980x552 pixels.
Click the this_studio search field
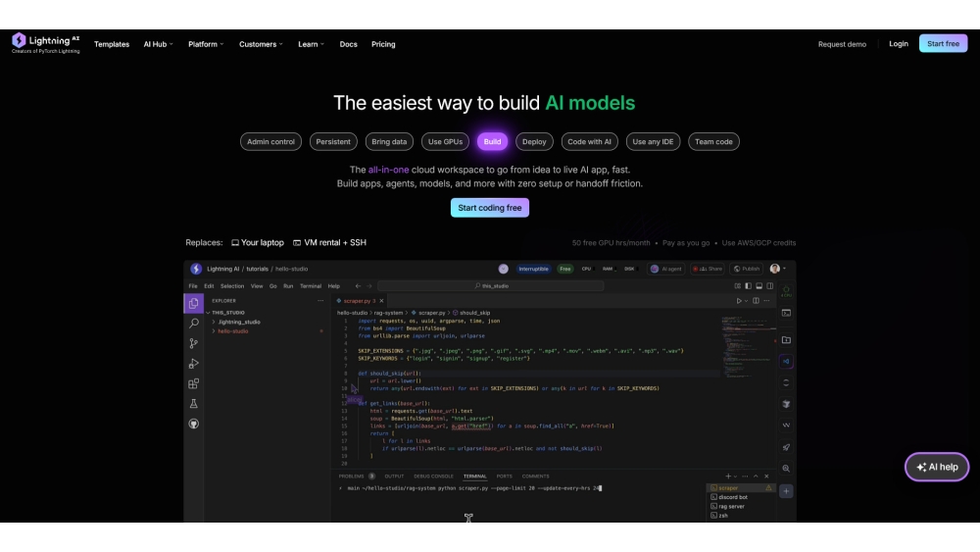491,285
